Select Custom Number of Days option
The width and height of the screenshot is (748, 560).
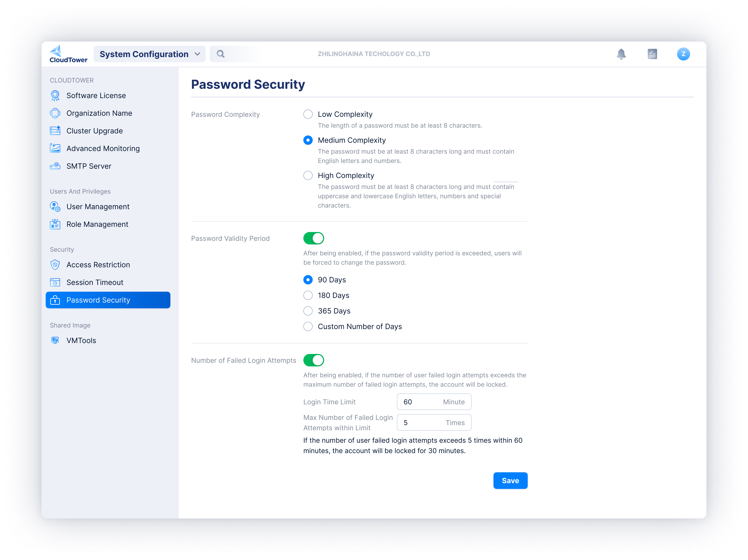coord(308,326)
